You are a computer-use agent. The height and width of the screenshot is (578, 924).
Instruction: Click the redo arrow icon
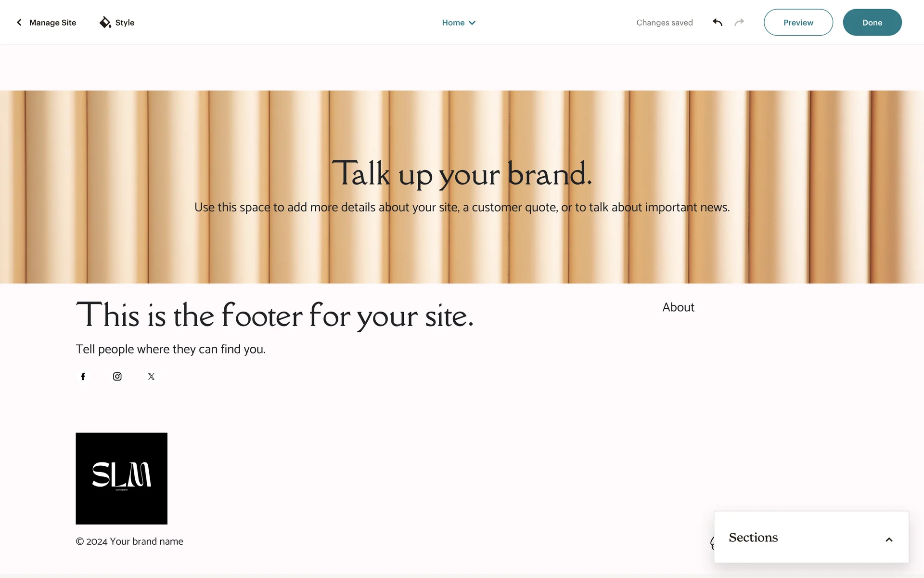[739, 23]
